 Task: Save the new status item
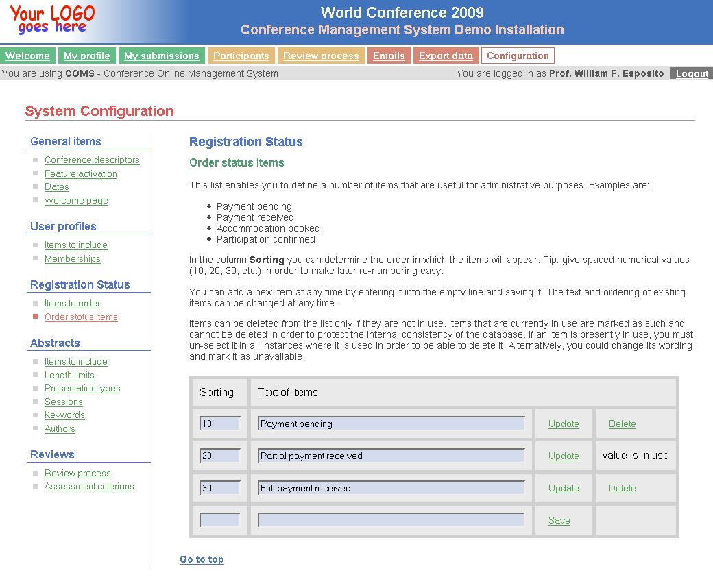(559, 520)
